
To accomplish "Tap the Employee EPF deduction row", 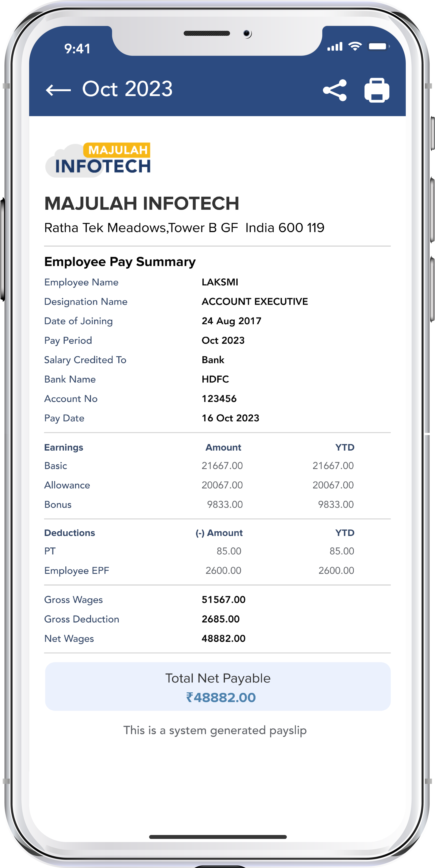I will point(77,571).
